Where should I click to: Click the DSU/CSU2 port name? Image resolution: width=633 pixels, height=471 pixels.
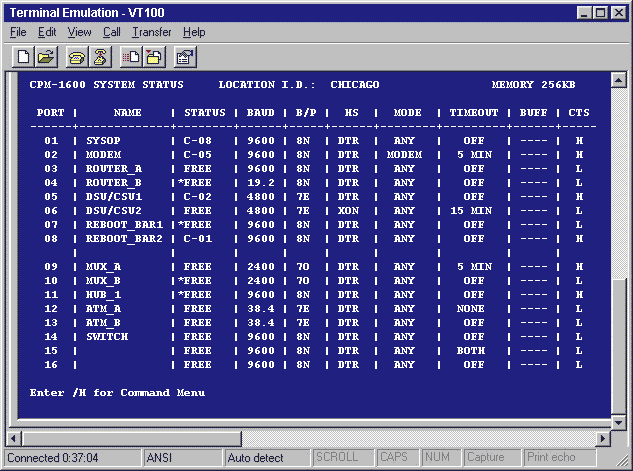(113, 211)
